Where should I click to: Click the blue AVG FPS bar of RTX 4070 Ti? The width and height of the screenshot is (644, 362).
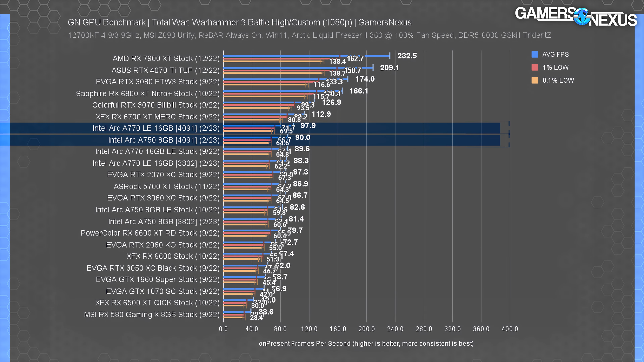pos(298,68)
